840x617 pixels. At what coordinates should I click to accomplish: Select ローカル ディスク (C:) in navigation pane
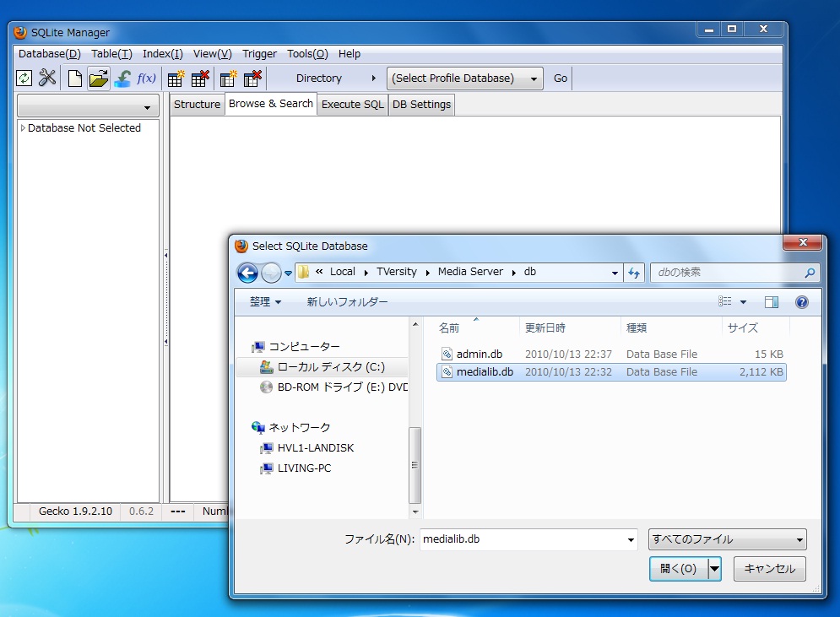(x=322, y=367)
